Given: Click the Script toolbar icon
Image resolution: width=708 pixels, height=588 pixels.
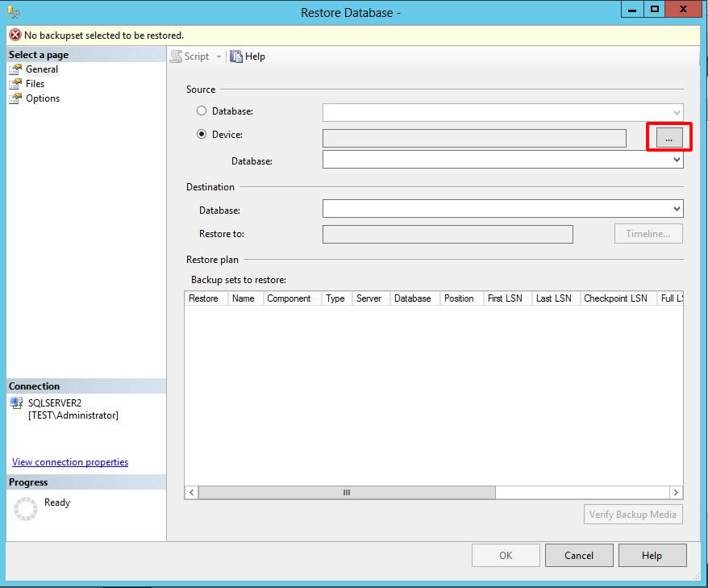Looking at the screenshot, I should pyautogui.click(x=177, y=56).
